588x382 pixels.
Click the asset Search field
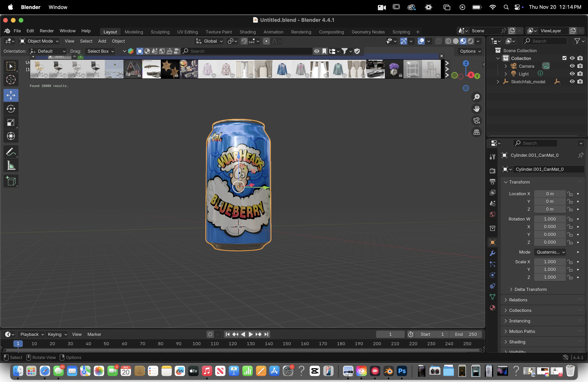(247, 51)
